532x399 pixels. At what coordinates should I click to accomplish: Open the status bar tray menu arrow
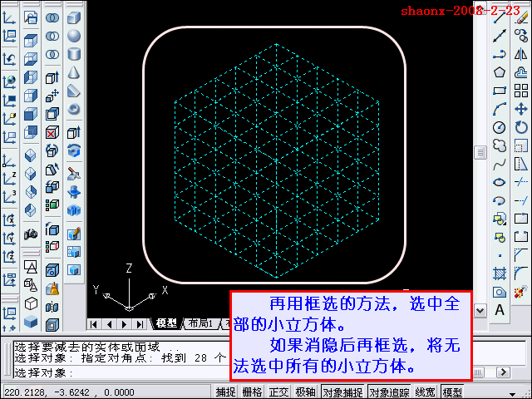513,393
